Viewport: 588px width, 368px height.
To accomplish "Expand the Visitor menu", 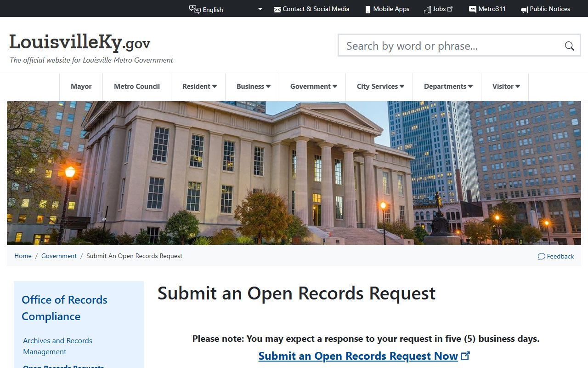I will point(506,86).
